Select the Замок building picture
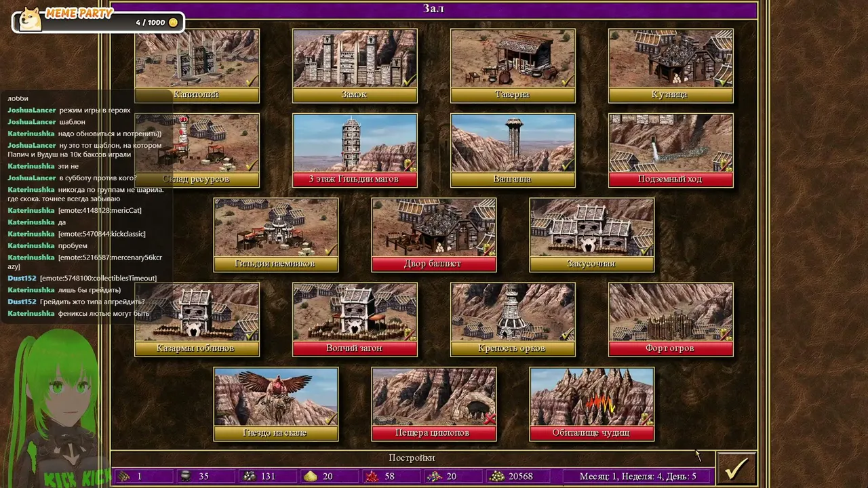 (x=355, y=58)
